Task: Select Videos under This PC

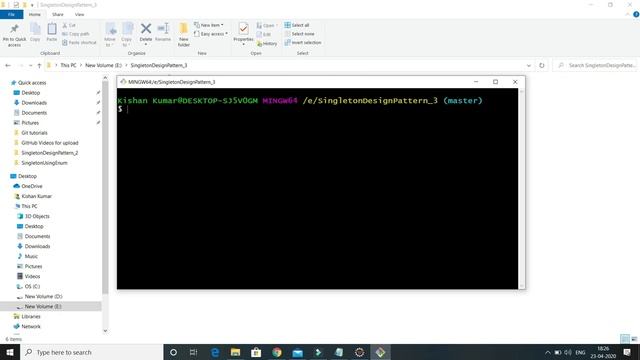Action: tap(32, 276)
